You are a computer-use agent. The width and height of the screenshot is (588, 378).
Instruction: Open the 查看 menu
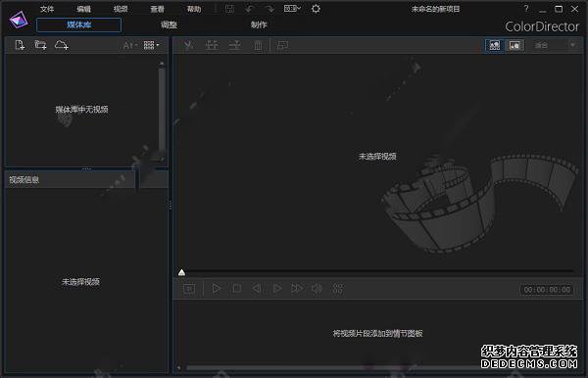point(157,9)
